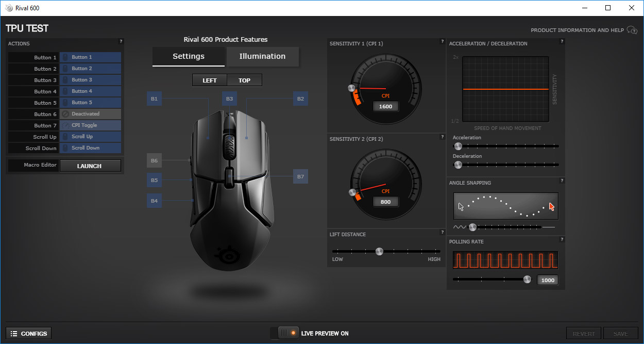Show help for Acceleration / Deceleration

pos(562,41)
